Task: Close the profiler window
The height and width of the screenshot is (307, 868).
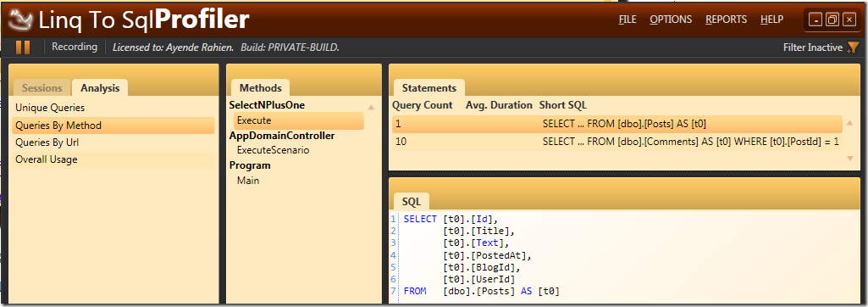Action: [849, 20]
